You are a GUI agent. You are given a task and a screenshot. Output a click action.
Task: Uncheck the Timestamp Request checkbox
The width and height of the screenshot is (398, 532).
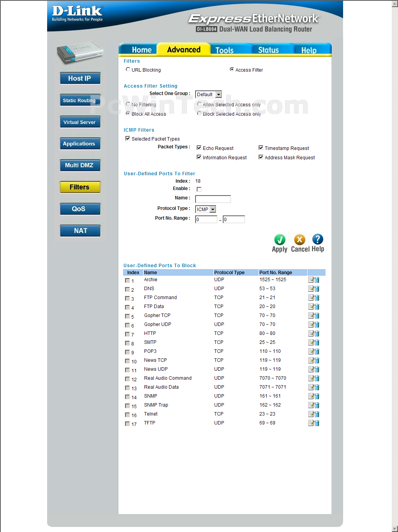[261, 148]
